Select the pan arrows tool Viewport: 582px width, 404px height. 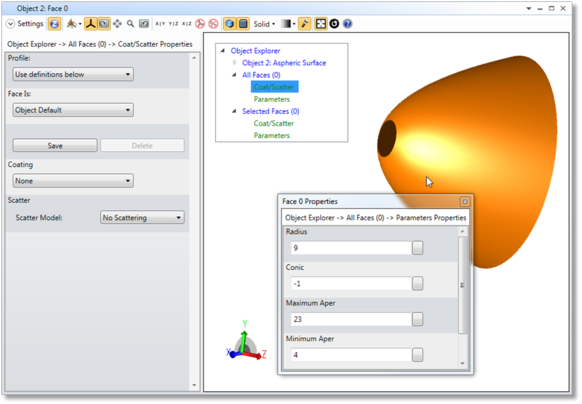[x=117, y=24]
